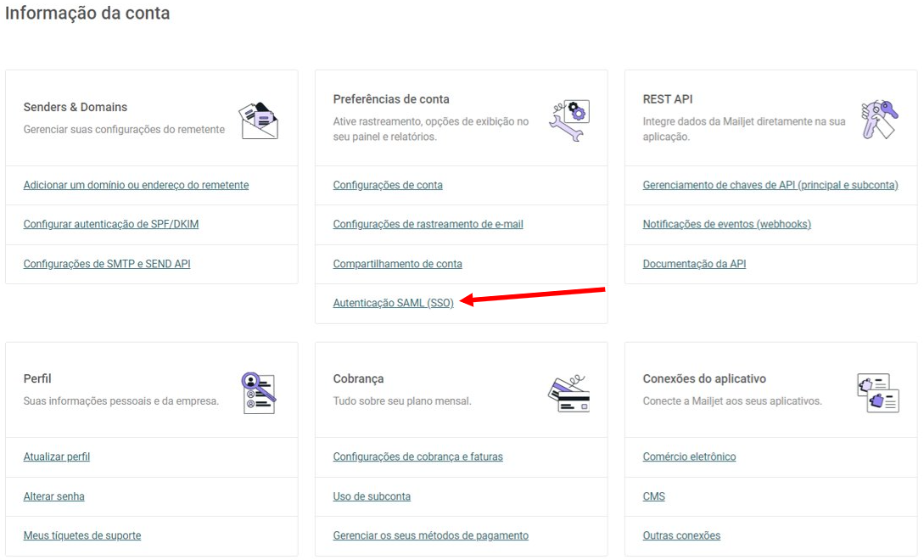Viewport: 924px width, 560px height.
Task: Open Configurar autenticação de SPF/DKIM
Action: [x=111, y=224]
